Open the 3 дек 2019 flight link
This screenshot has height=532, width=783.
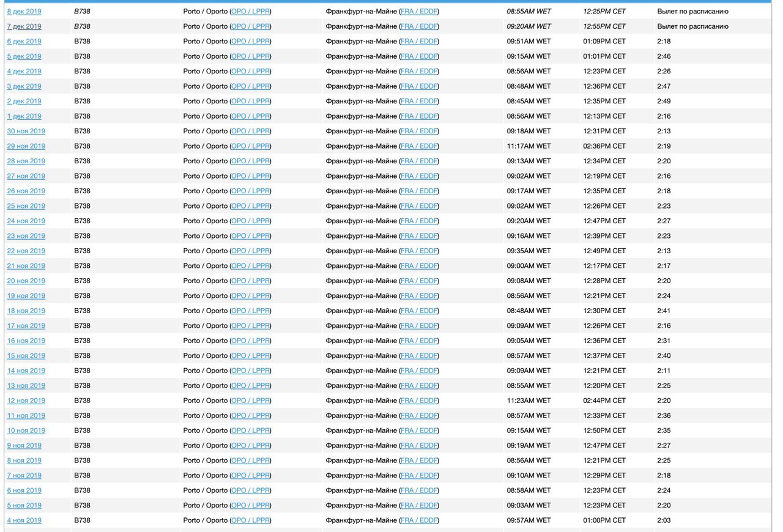[24, 86]
